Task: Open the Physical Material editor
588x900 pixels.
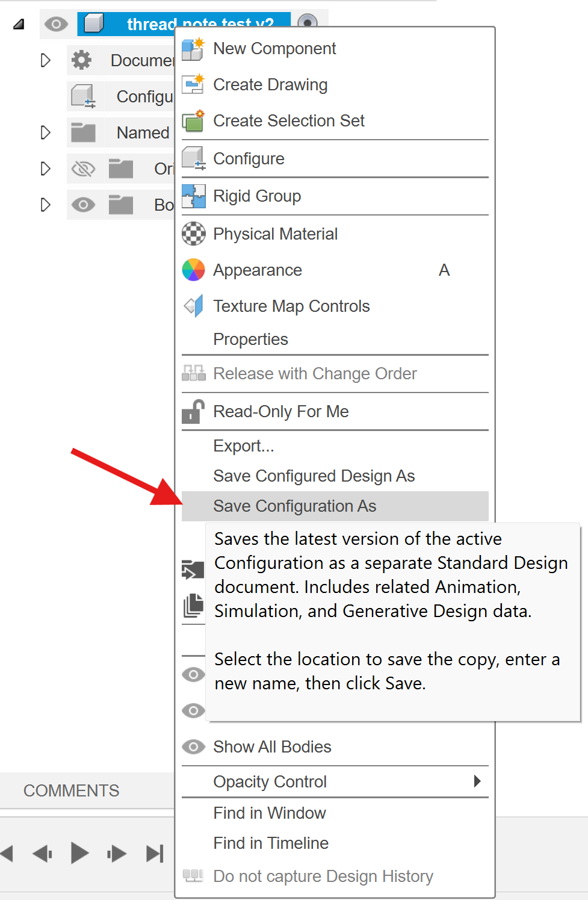Action: point(194,234)
